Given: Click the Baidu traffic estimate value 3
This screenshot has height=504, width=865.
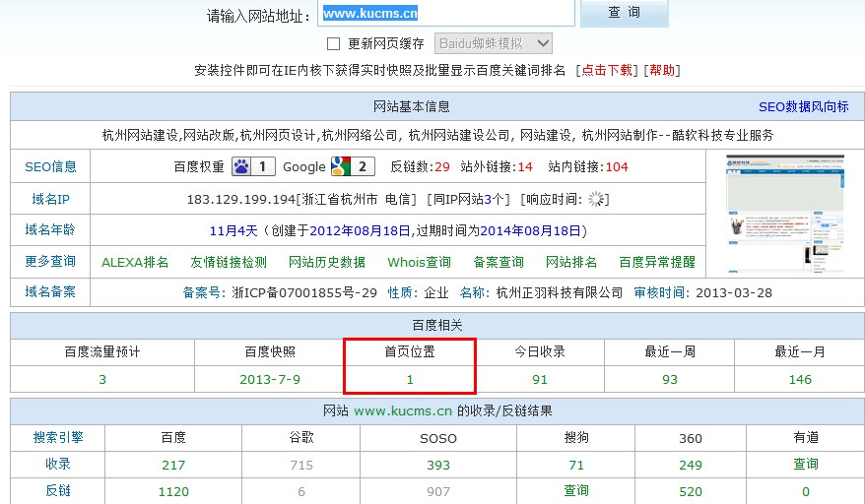Looking at the screenshot, I should (x=102, y=379).
